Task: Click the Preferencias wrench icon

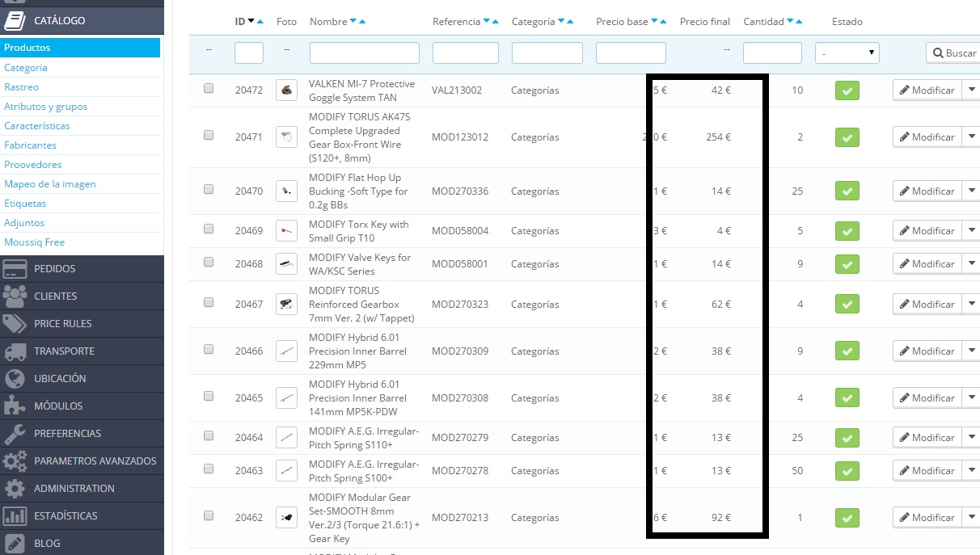Action: click(x=15, y=434)
